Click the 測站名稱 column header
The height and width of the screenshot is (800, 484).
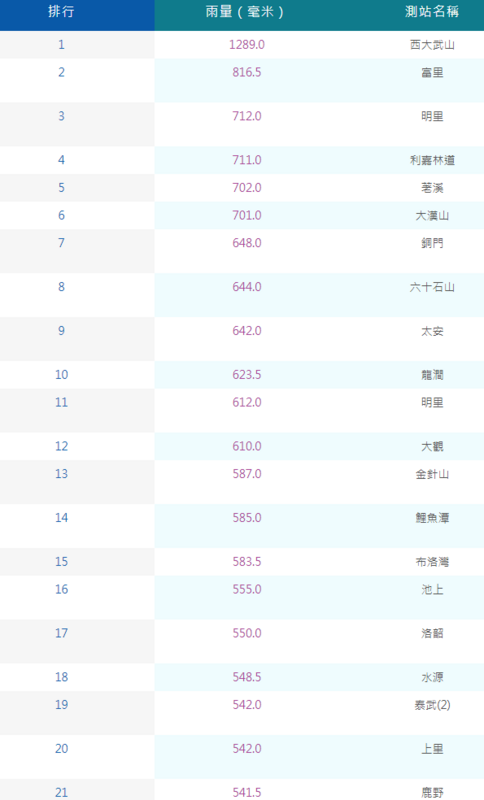[x=432, y=11]
